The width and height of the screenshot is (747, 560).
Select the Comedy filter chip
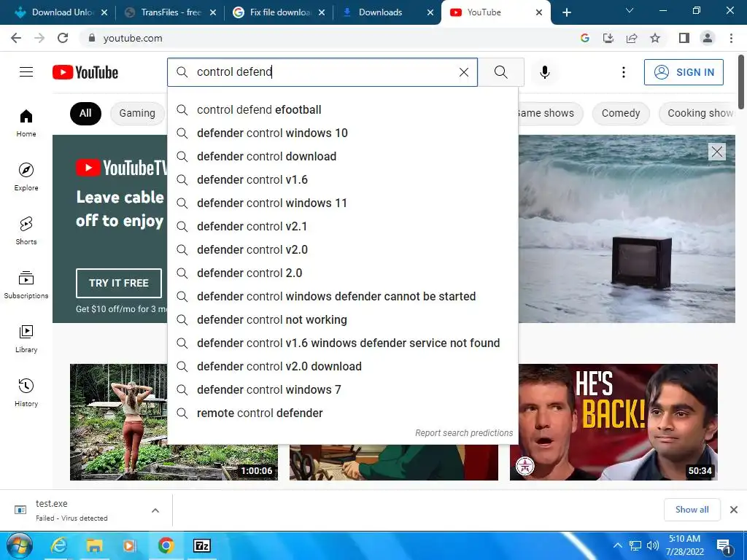click(x=621, y=113)
